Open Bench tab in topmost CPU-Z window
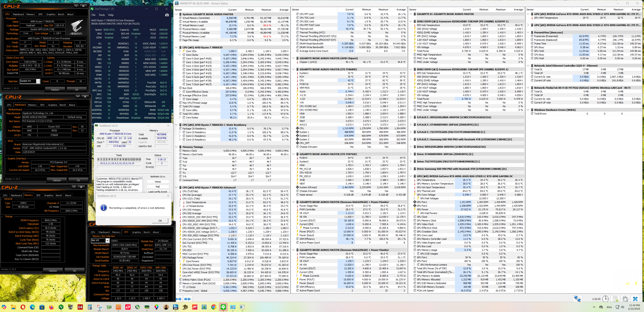Image resolution: width=644 pixels, height=312 pixels. [x=61, y=14]
